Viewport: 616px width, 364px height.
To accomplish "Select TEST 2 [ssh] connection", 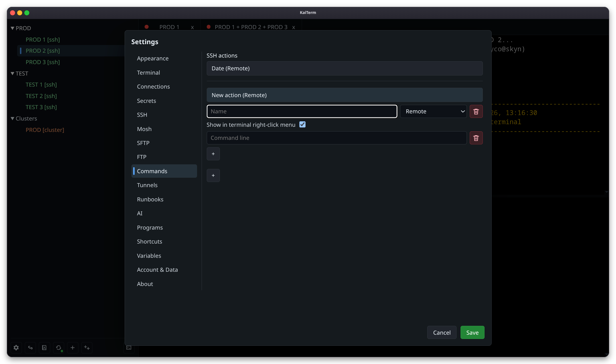I will (41, 96).
